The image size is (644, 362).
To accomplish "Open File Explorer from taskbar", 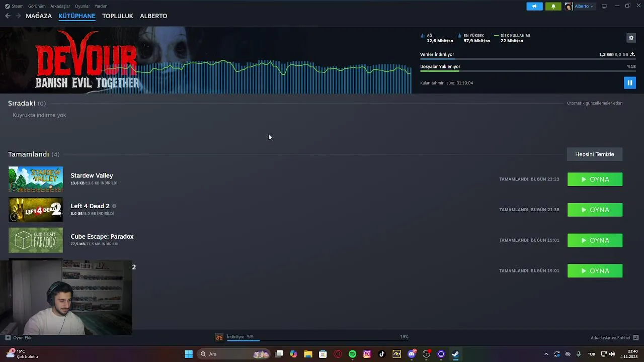I will click(308, 354).
